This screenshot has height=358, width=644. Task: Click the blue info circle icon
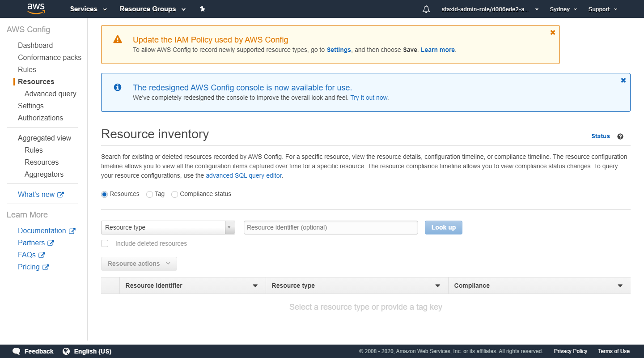118,87
